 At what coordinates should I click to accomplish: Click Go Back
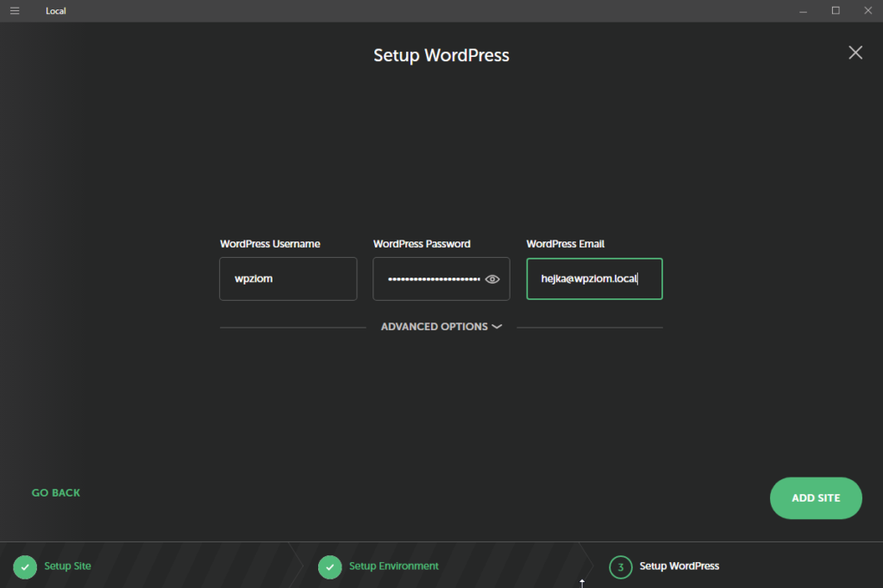[x=55, y=492]
